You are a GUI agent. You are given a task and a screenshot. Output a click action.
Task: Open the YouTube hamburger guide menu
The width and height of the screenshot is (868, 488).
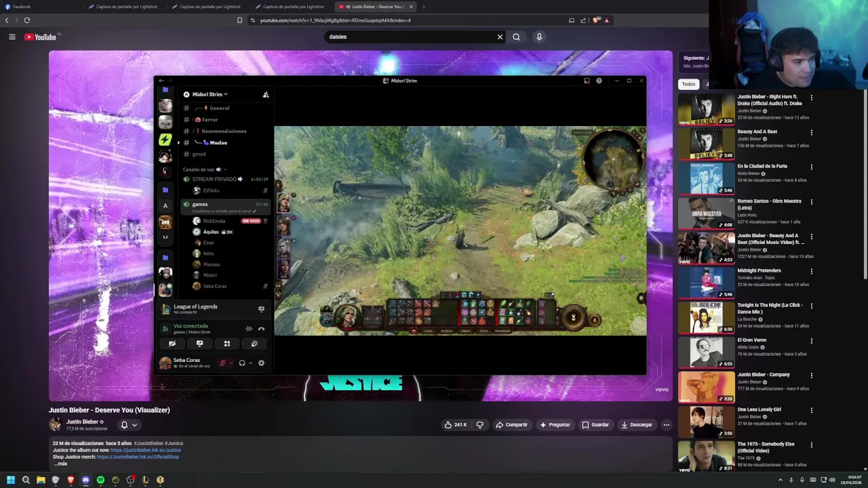(x=12, y=37)
